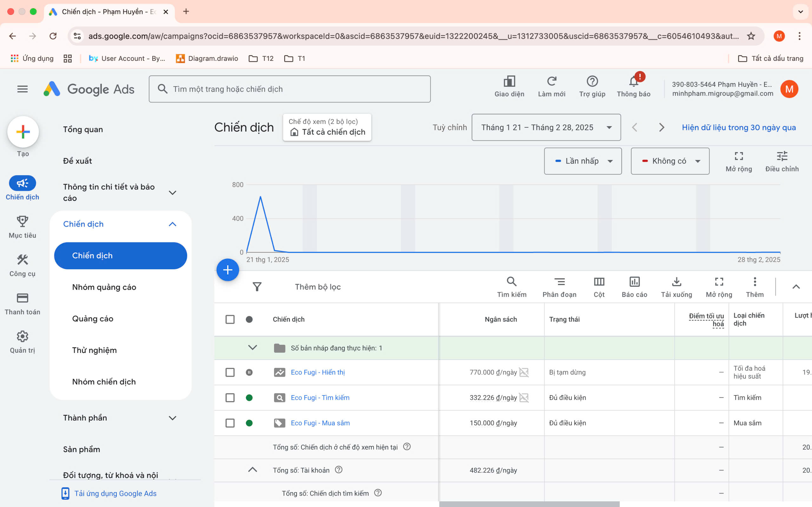Click the filter funnel icon
This screenshot has height=507, width=812.
point(257,287)
